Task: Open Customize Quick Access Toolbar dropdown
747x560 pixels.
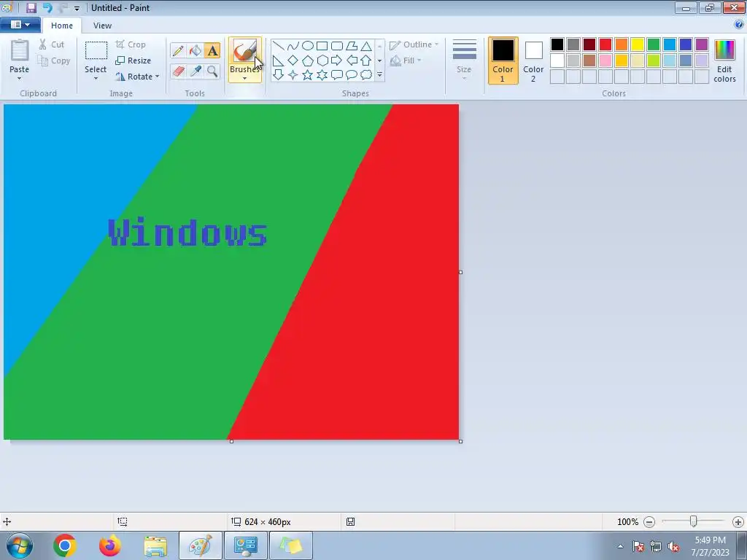Action: [x=77, y=8]
